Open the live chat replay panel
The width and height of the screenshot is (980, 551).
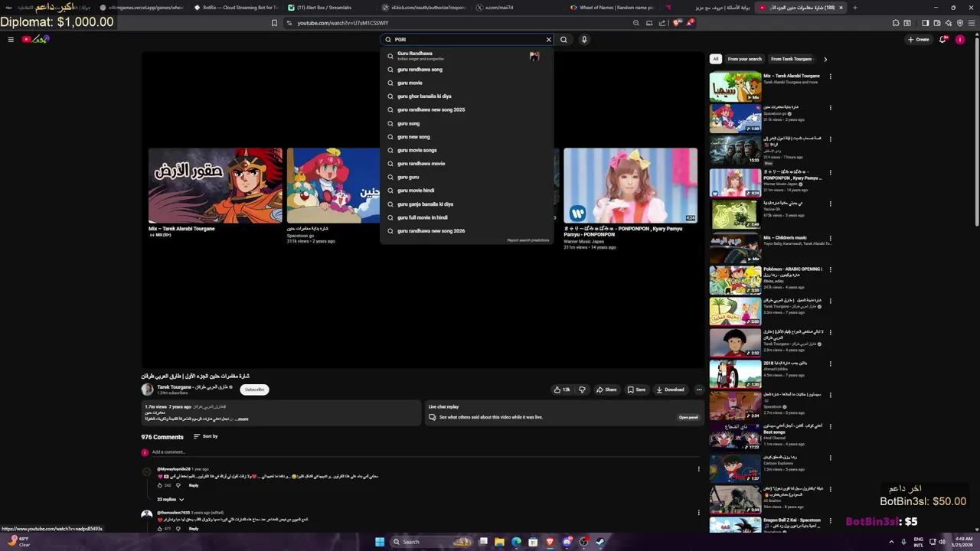pyautogui.click(x=688, y=417)
